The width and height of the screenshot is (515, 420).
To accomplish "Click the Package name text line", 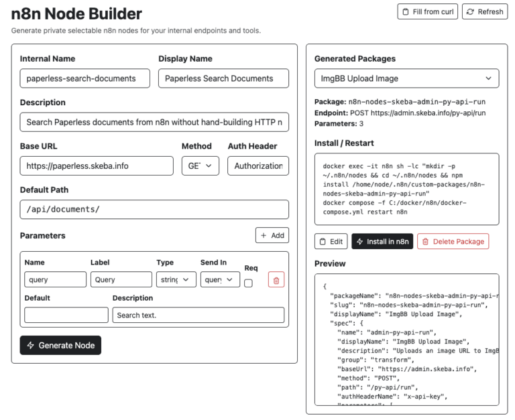I will 400,102.
